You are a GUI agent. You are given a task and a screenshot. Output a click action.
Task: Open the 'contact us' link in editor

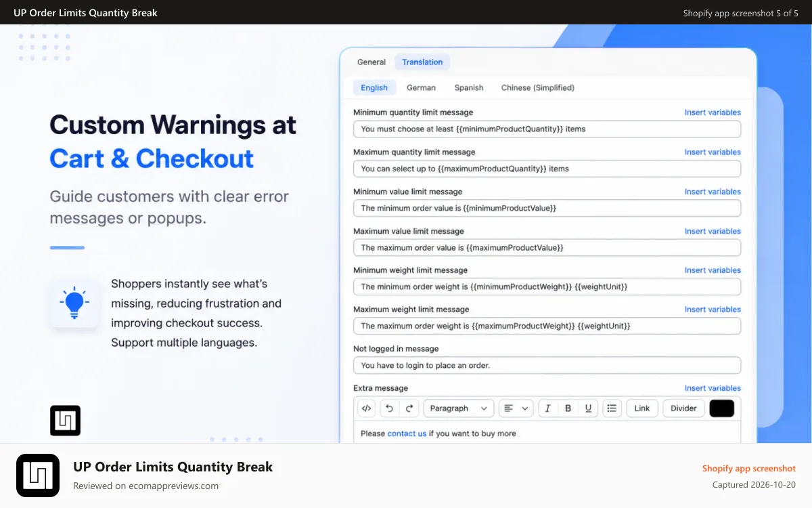point(407,433)
